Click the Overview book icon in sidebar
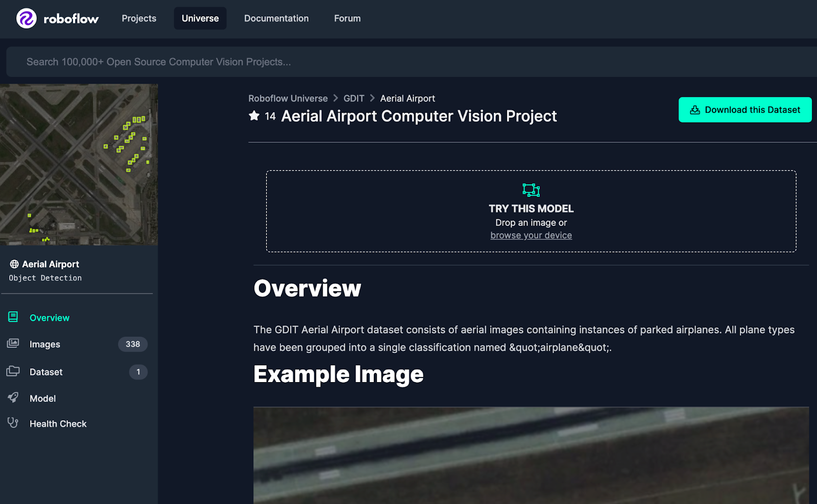817x504 pixels. click(13, 317)
